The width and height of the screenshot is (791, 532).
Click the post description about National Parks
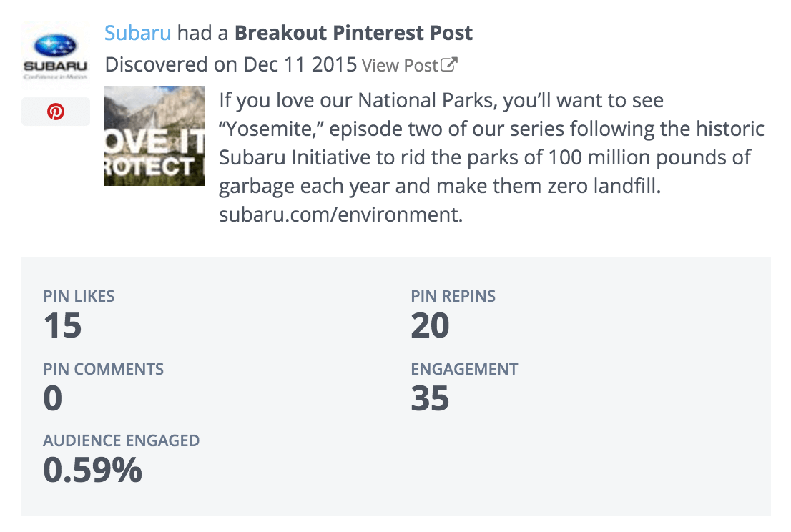point(491,157)
